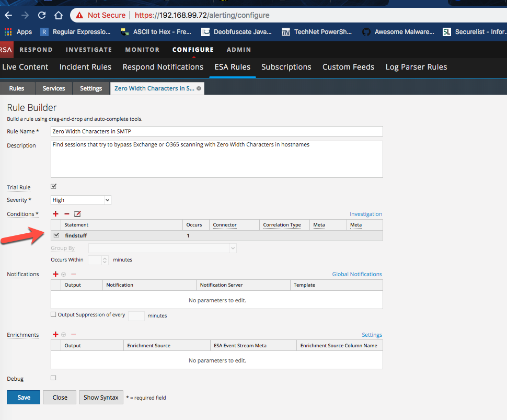Toggle the Trial Rule checkbox
This screenshot has width=507, height=420.
click(x=53, y=186)
